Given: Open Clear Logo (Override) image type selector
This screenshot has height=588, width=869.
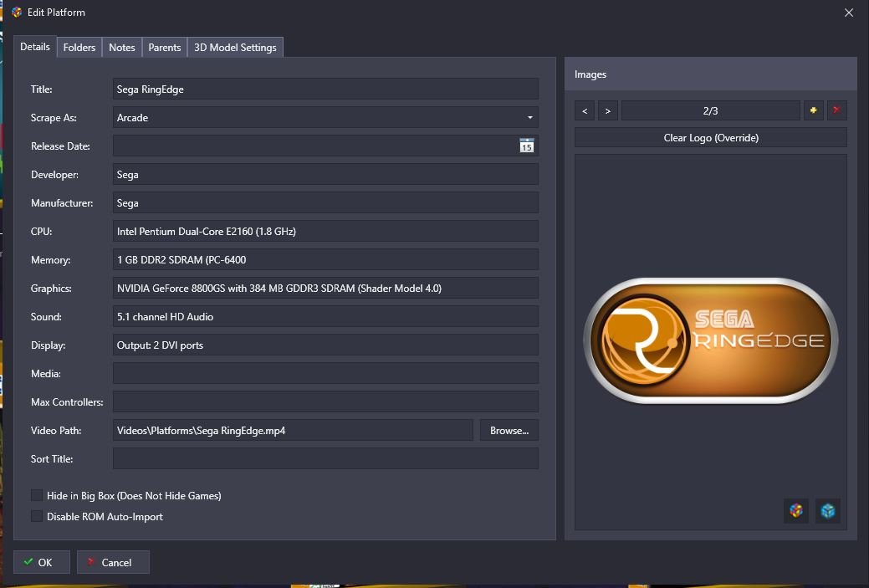Looking at the screenshot, I should pyautogui.click(x=710, y=137).
